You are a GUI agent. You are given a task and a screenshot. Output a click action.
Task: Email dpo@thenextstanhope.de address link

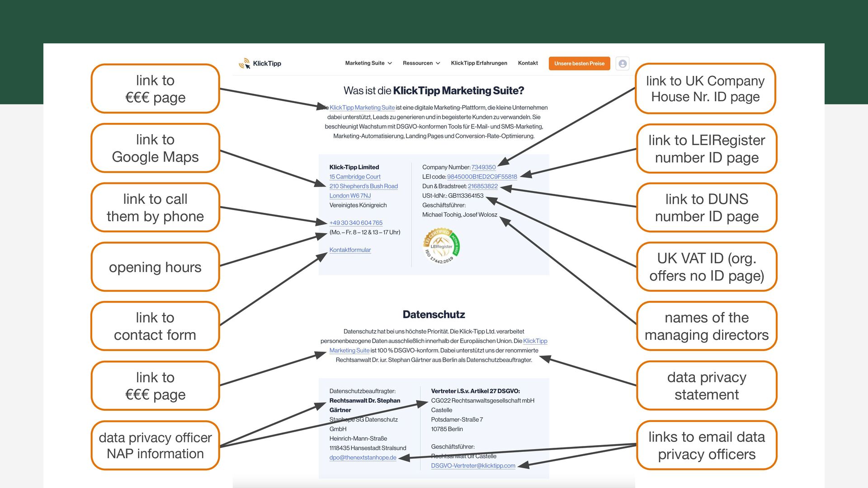click(x=363, y=458)
